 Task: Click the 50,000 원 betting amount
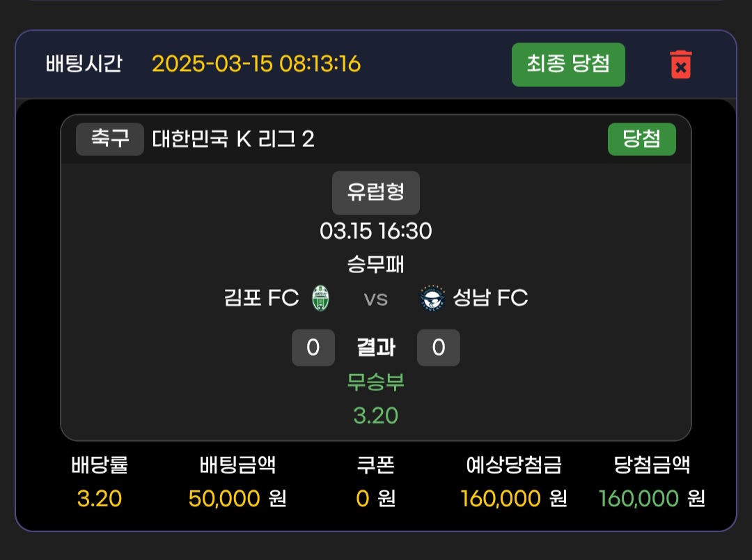tap(237, 499)
